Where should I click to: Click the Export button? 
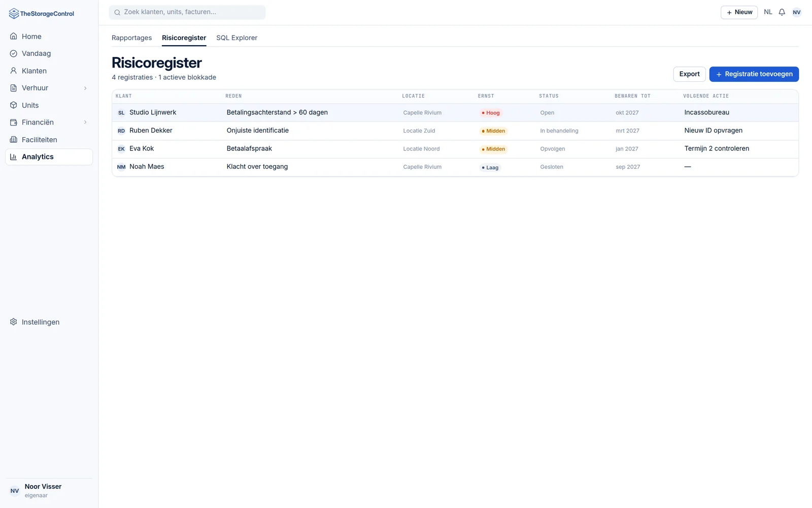tap(689, 74)
